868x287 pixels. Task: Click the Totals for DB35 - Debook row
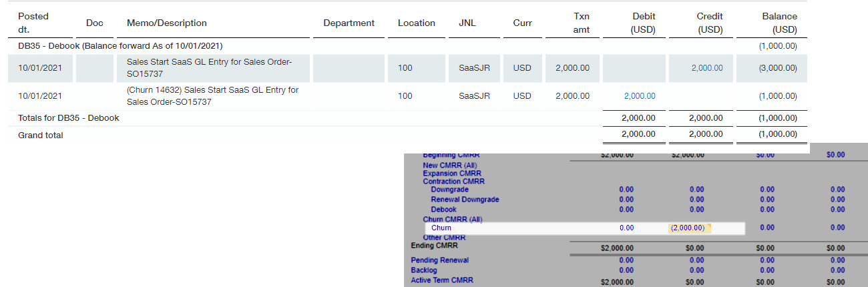coord(69,118)
